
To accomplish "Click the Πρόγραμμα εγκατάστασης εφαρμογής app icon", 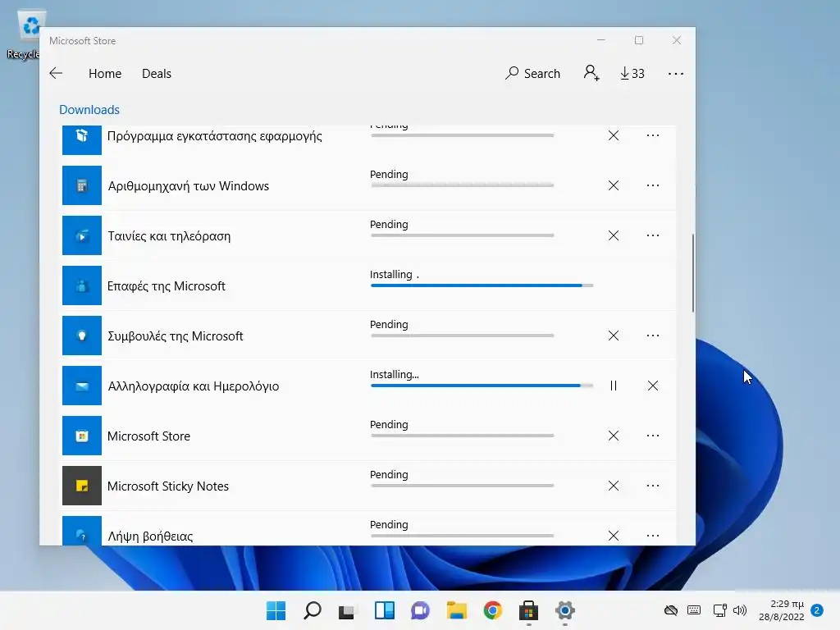I will click(x=82, y=139).
